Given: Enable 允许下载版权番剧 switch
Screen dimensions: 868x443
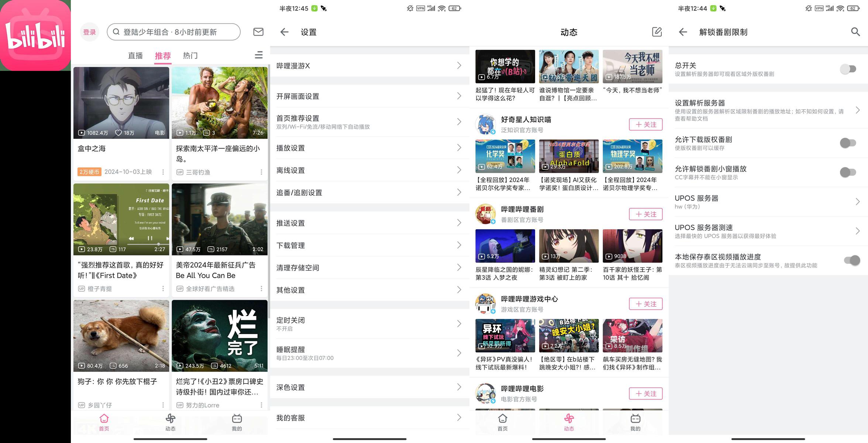Looking at the screenshot, I should tap(848, 143).
